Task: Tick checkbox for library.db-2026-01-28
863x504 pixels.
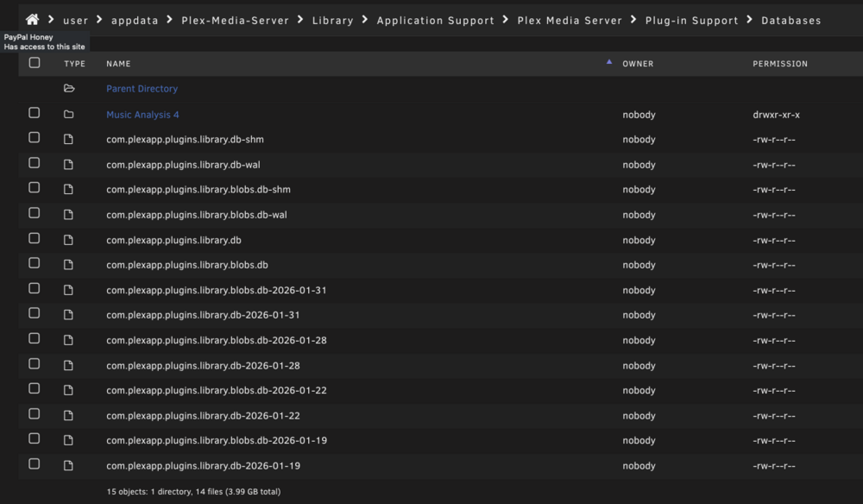Action: coord(35,363)
